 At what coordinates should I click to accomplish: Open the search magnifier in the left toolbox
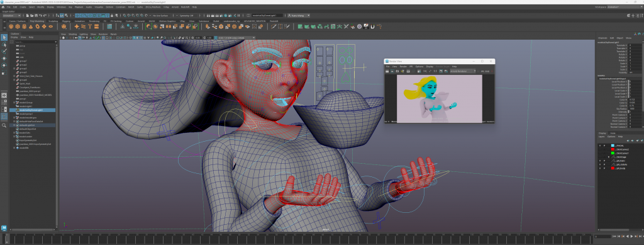[x=4, y=125]
